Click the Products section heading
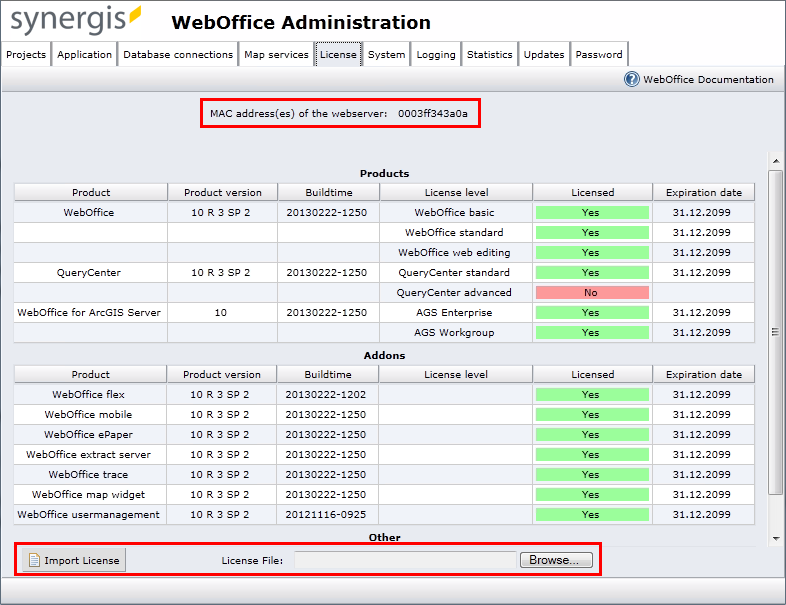 pyautogui.click(x=384, y=173)
